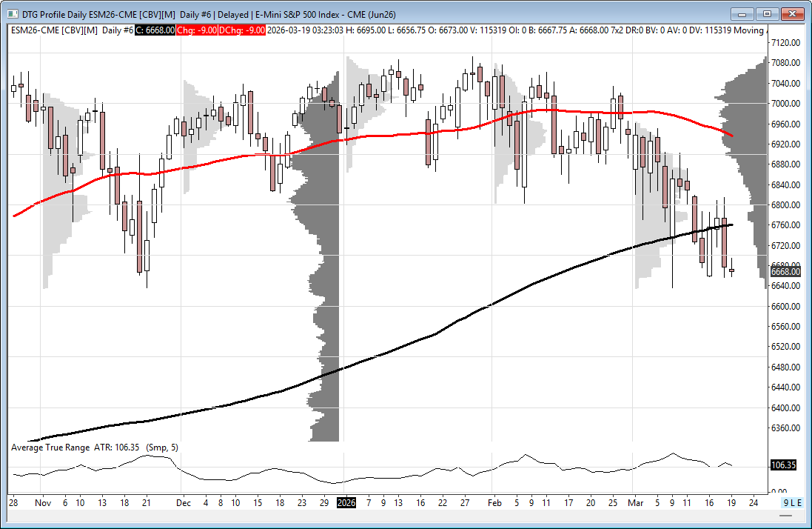This screenshot has height=529, width=812.
Task: Click the red 'DChg: -9.00' header label
Action: pyautogui.click(x=244, y=30)
